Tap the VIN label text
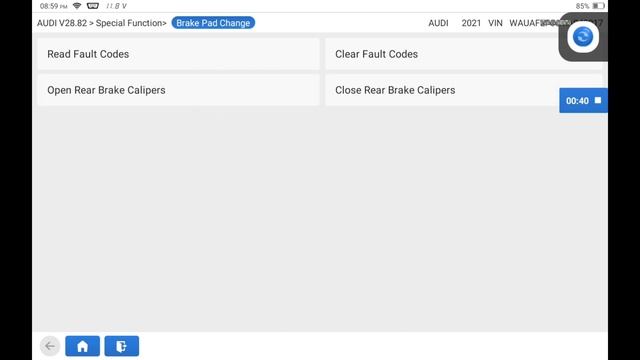This screenshot has width=640, height=360. point(495,23)
